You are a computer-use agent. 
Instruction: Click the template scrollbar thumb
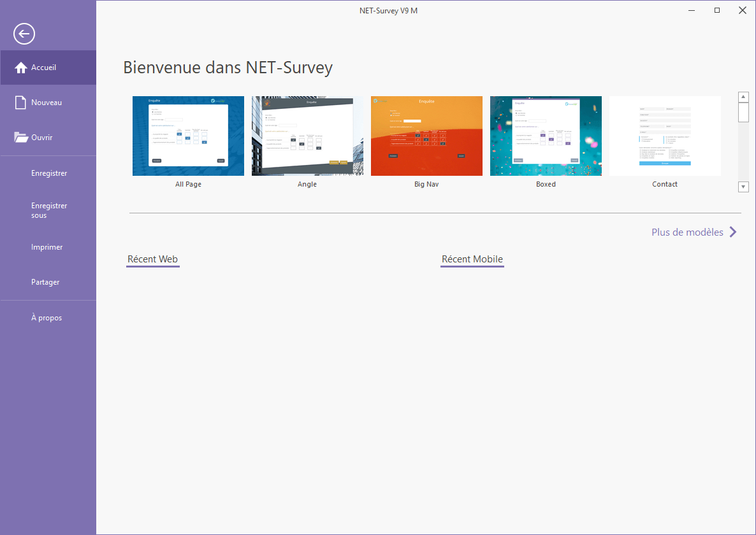point(743,112)
